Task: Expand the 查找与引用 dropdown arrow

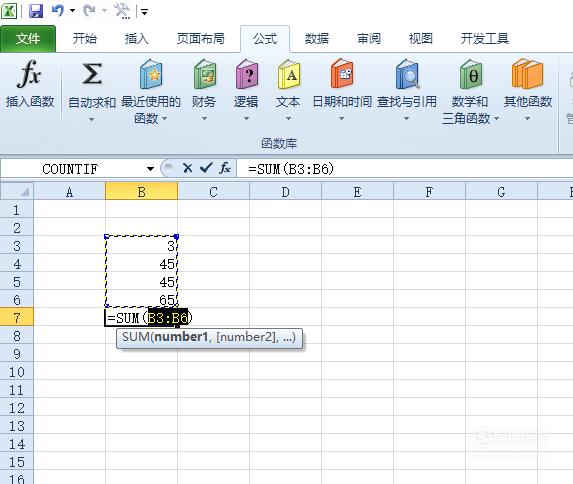Action: (406, 118)
